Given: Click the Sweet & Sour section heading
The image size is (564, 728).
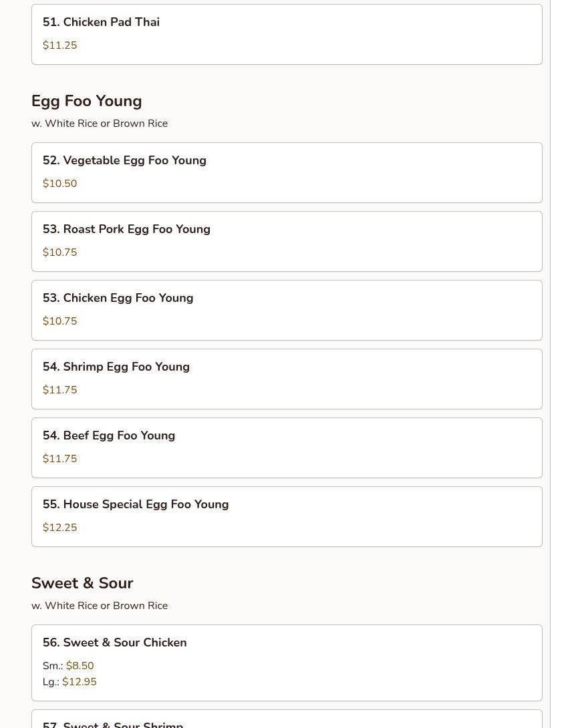Looking at the screenshot, I should pyautogui.click(x=82, y=583).
